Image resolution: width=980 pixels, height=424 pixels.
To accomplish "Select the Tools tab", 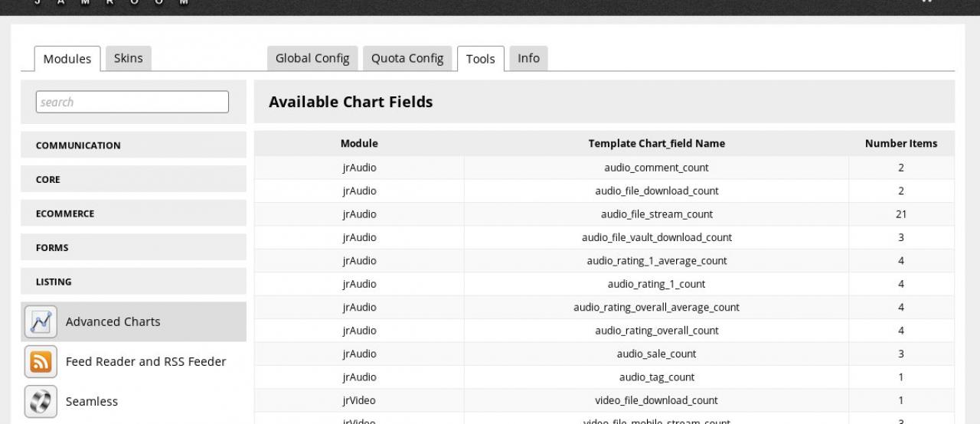I will (x=480, y=59).
